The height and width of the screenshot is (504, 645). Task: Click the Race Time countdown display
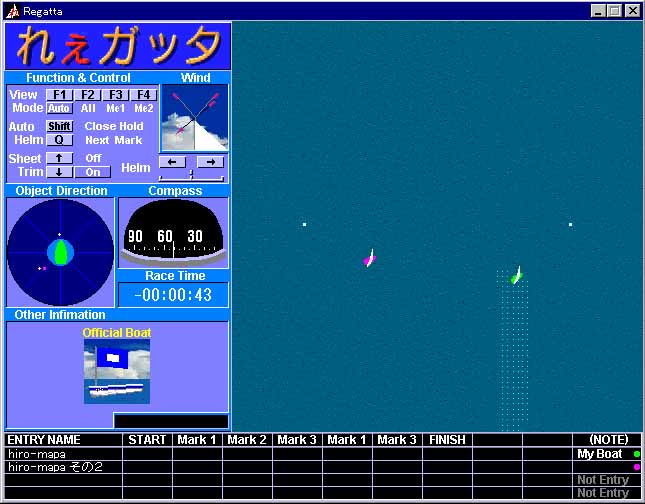tap(173, 295)
